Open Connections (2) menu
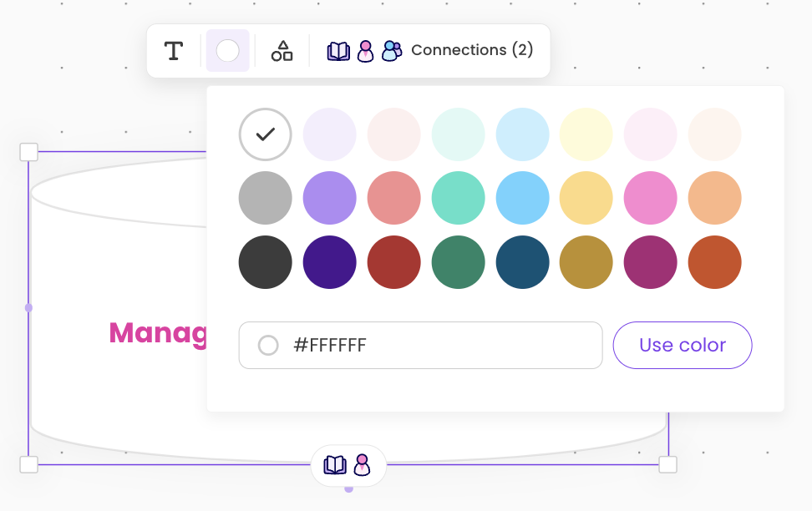Image resolution: width=812 pixels, height=511 pixels. click(x=472, y=50)
